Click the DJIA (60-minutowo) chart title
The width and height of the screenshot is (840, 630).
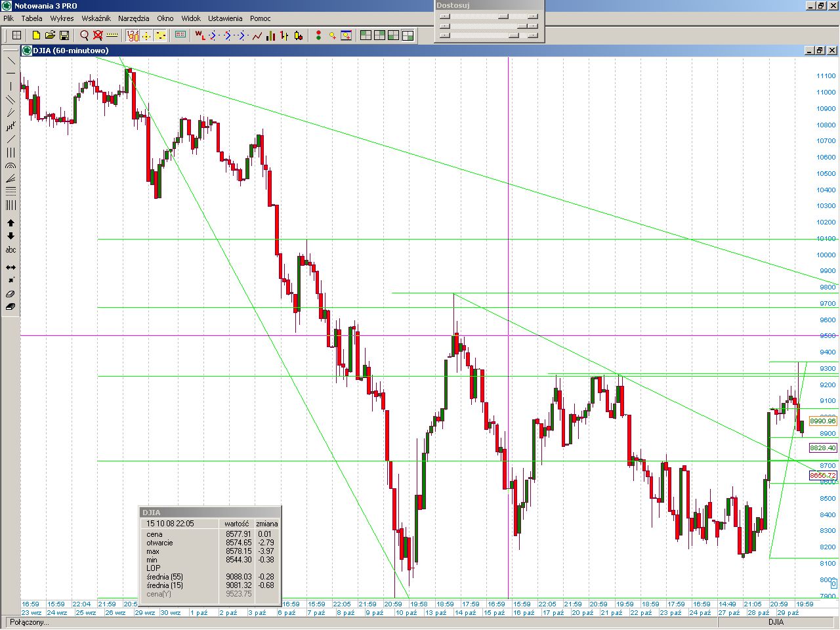71,51
